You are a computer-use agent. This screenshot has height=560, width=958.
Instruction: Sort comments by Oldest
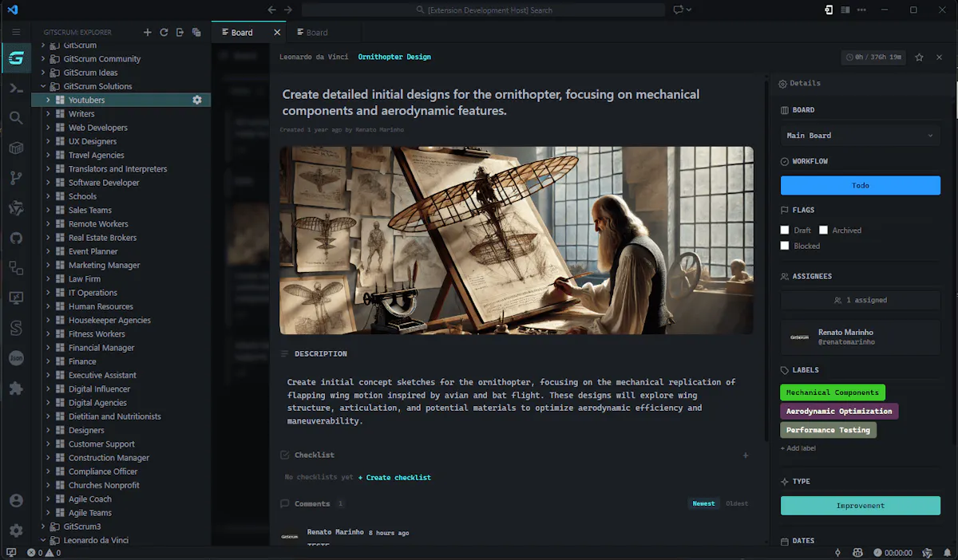[737, 503]
